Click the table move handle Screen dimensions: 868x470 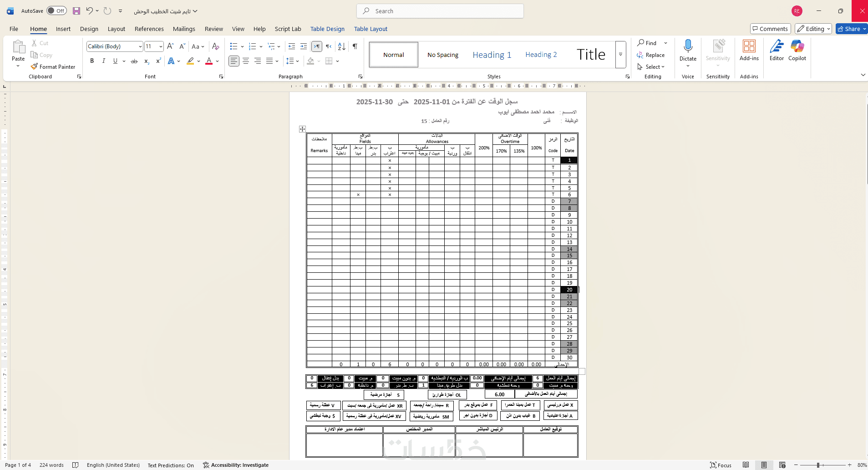pos(302,129)
